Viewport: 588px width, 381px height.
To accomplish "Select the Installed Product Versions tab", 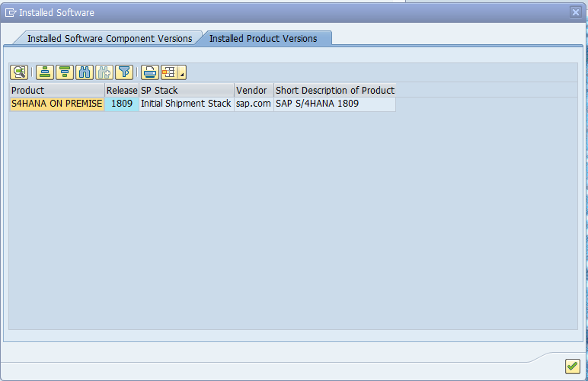I will coord(263,38).
